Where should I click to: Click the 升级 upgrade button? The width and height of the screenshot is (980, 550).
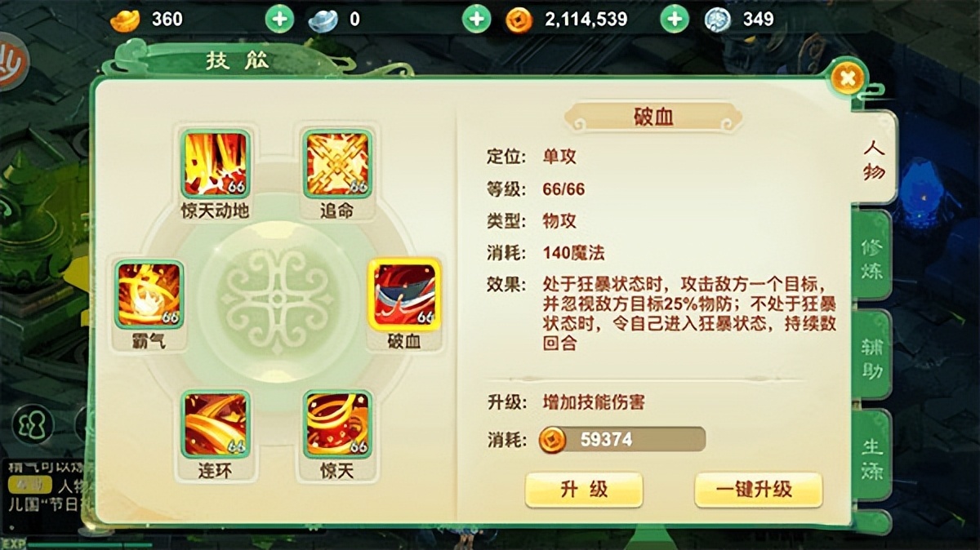click(584, 490)
